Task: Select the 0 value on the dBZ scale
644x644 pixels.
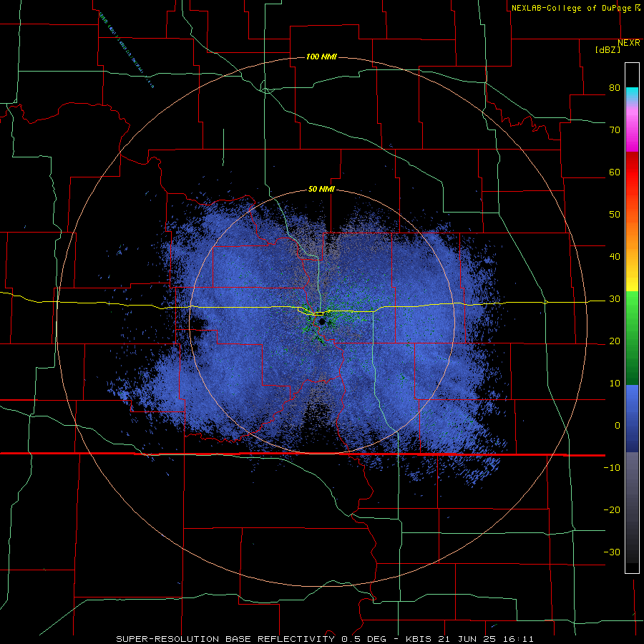Action: 618,426
